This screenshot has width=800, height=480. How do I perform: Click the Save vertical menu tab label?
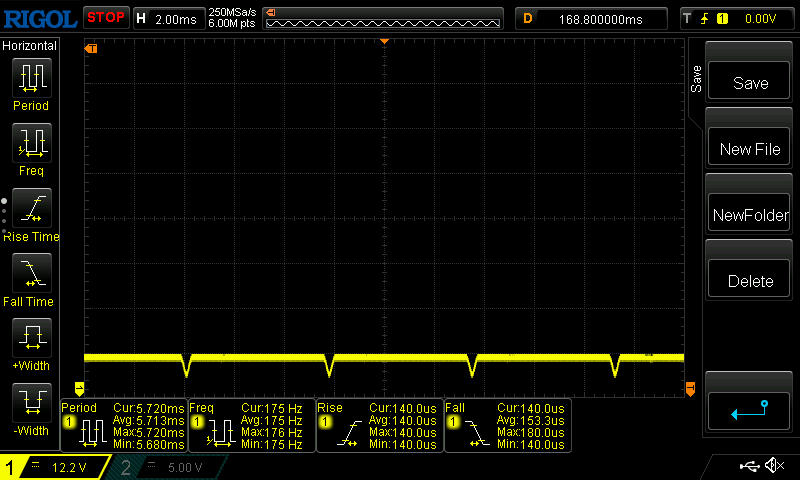696,79
